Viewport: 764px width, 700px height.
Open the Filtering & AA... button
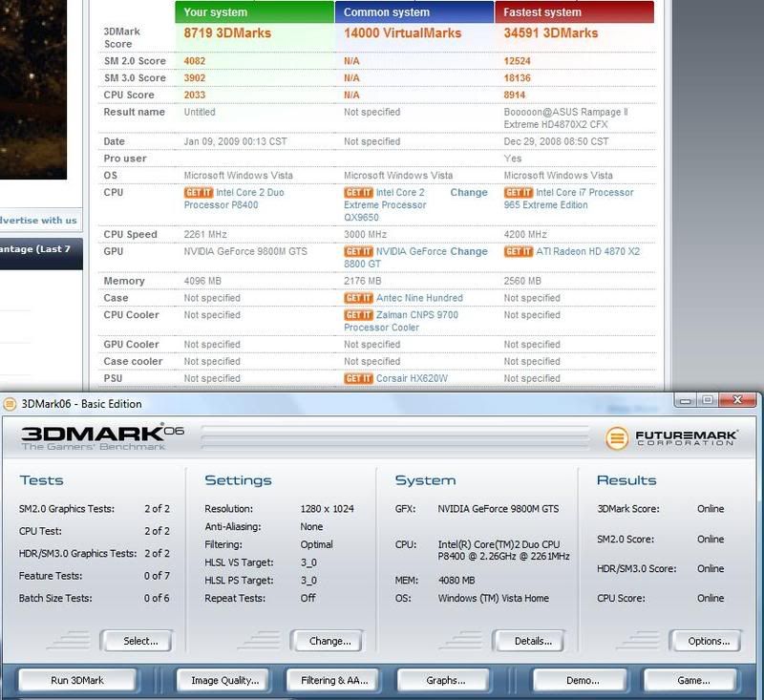tap(332, 680)
